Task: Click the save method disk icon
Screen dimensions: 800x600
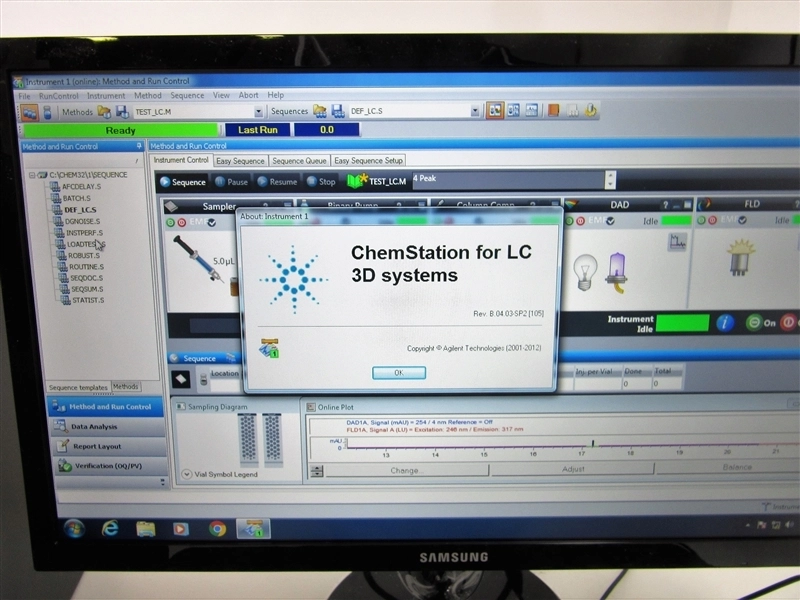Action: pyautogui.click(x=122, y=112)
